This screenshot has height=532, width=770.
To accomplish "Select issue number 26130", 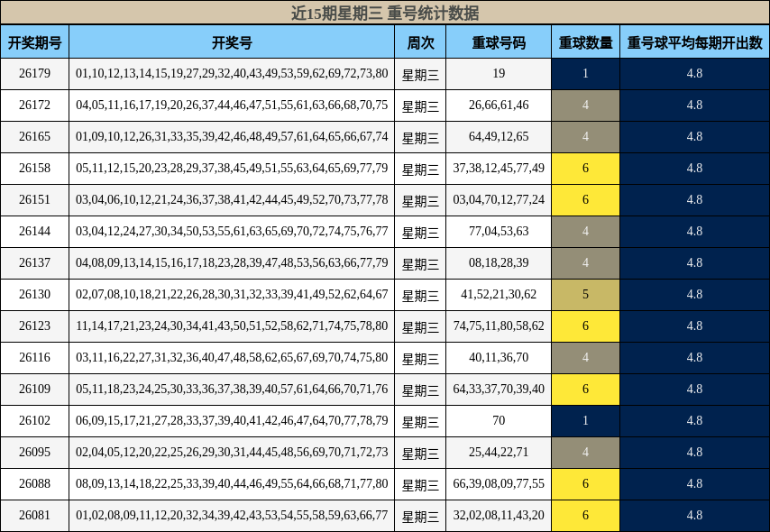I will [35, 294].
